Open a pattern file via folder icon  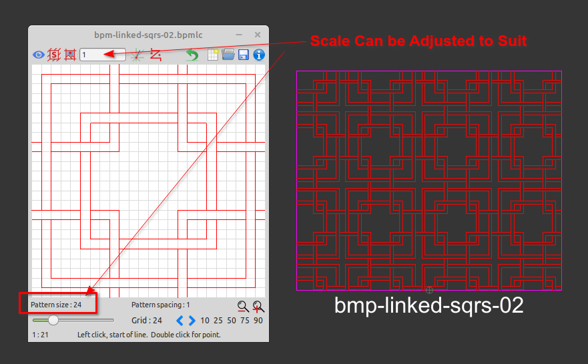[x=228, y=55]
